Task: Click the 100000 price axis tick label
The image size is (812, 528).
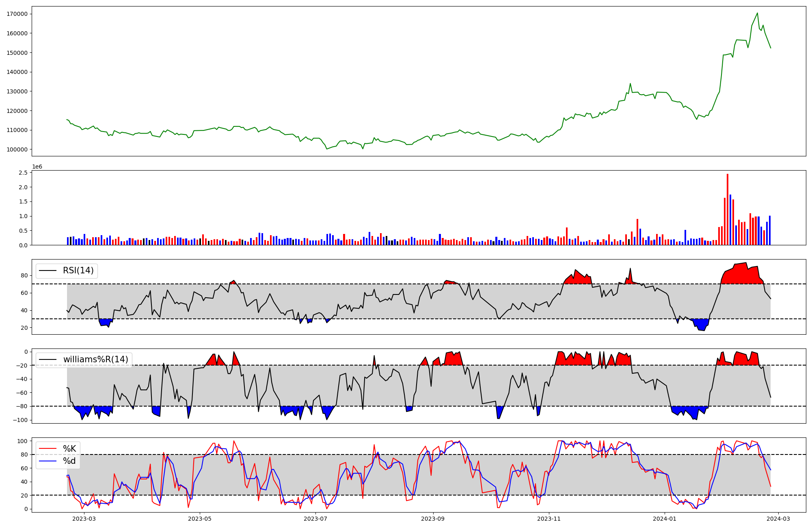Action: 17,149
